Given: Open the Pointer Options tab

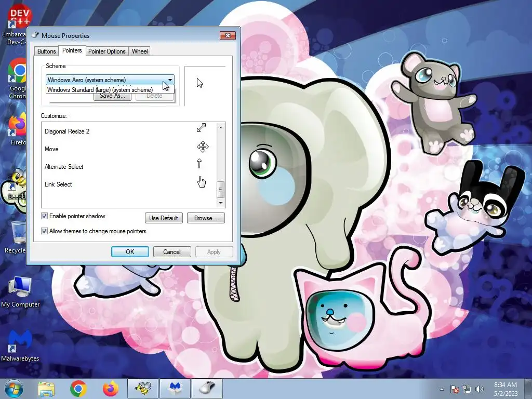Looking at the screenshot, I should click(107, 51).
